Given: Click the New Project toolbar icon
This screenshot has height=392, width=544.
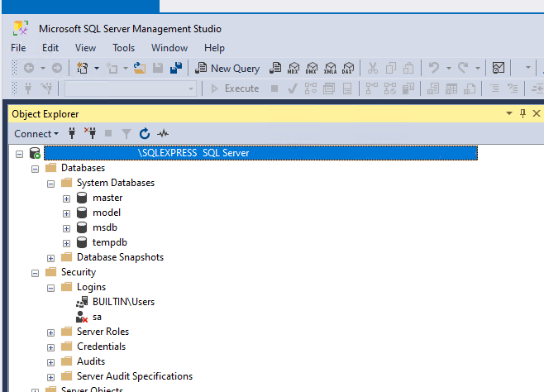Looking at the screenshot, I should pyautogui.click(x=83, y=68).
